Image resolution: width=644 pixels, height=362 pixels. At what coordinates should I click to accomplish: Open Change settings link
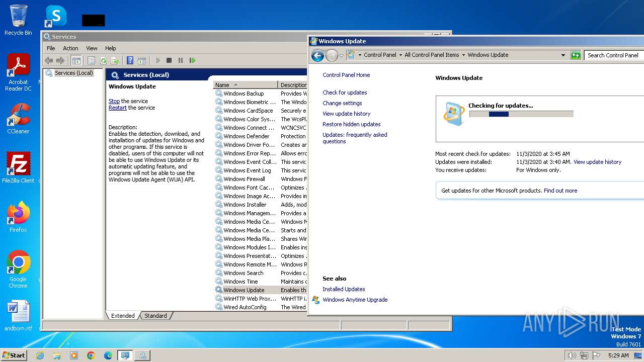click(342, 103)
